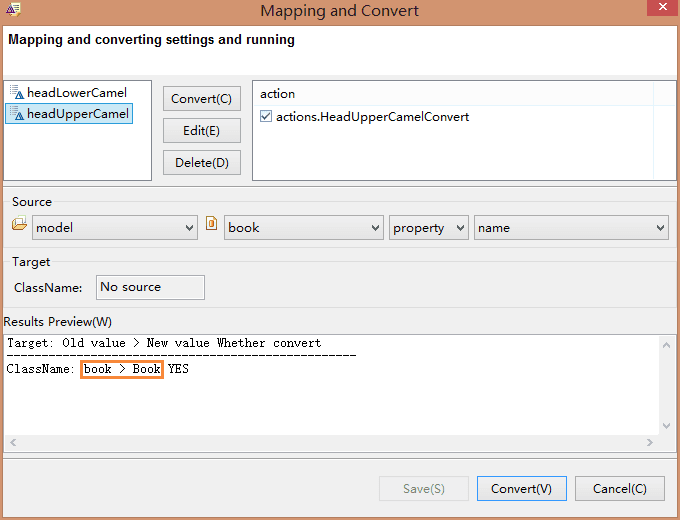The height and width of the screenshot is (520, 680).
Task: Click the folder icon beside the model dropdown
Action: pos(19,223)
